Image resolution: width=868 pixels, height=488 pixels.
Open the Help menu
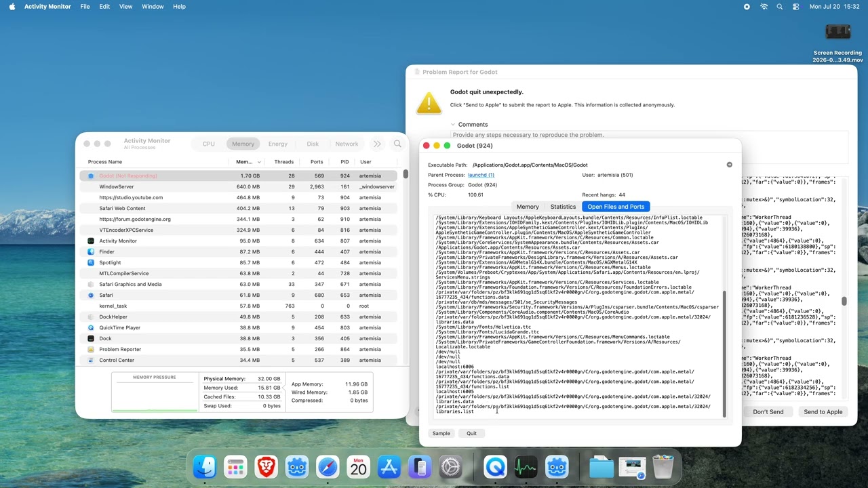click(179, 7)
